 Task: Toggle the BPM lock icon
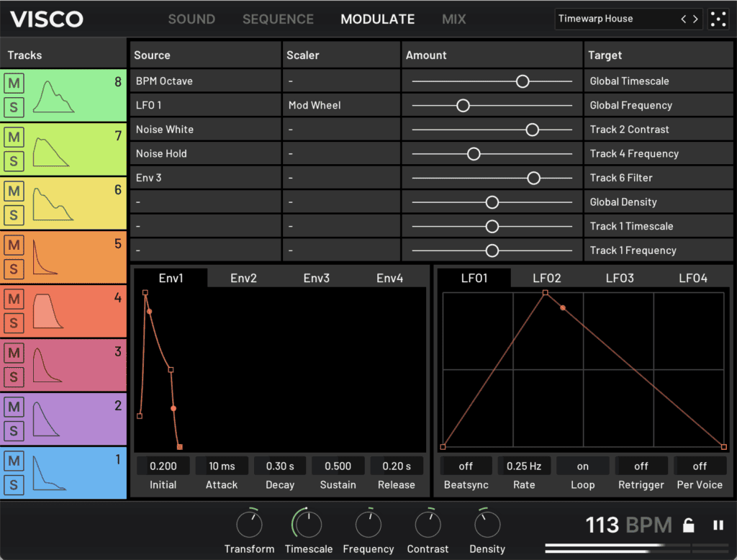(689, 525)
